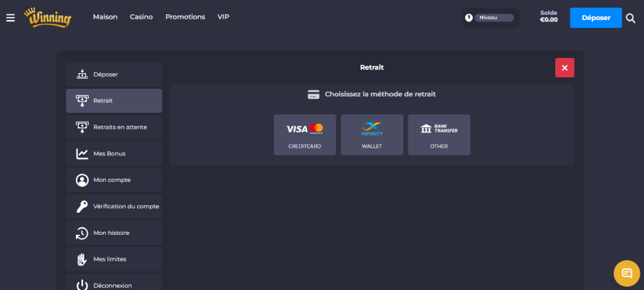The height and width of the screenshot is (290, 644).
Task: Open the live chat bubble icon
Action: tap(627, 273)
